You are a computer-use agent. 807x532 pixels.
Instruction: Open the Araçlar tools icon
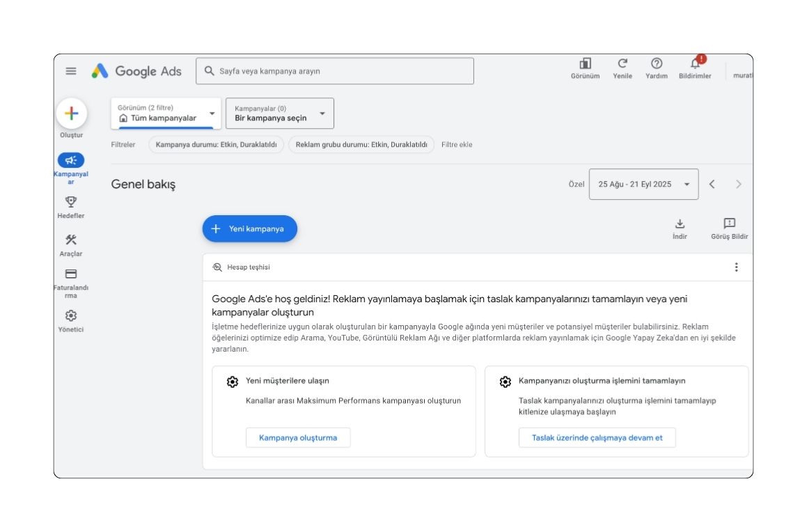tap(70, 240)
